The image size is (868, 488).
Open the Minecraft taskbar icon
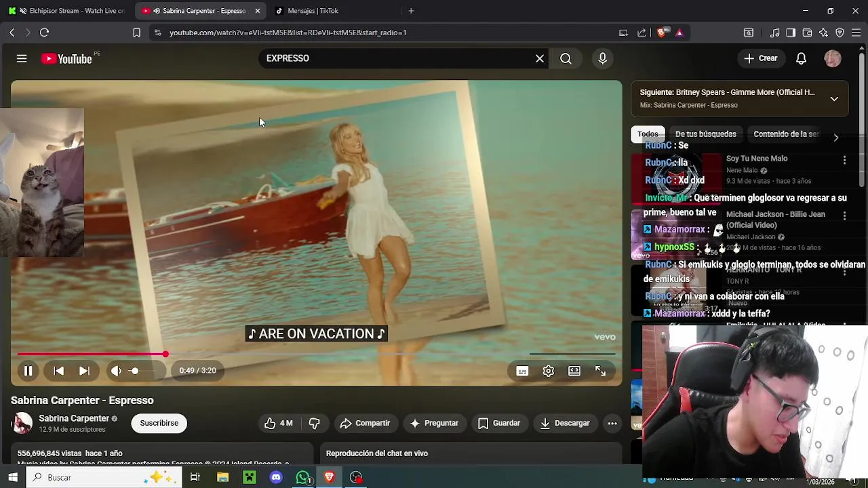click(250, 477)
